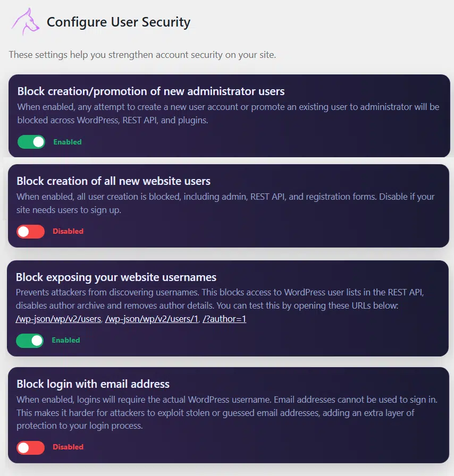Click the Block login with email address heading
This screenshot has width=454, height=476.
[x=93, y=384]
